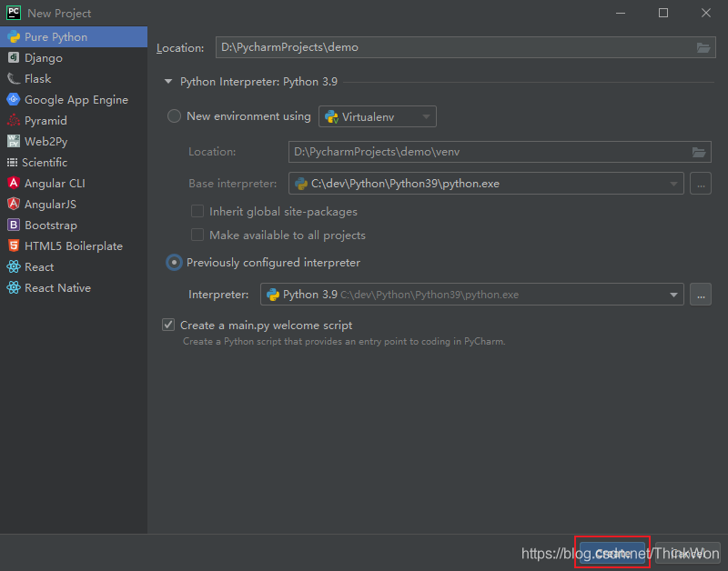Pick AngularJS project type
Image resolution: width=728 pixels, height=571 pixels.
tap(74, 204)
